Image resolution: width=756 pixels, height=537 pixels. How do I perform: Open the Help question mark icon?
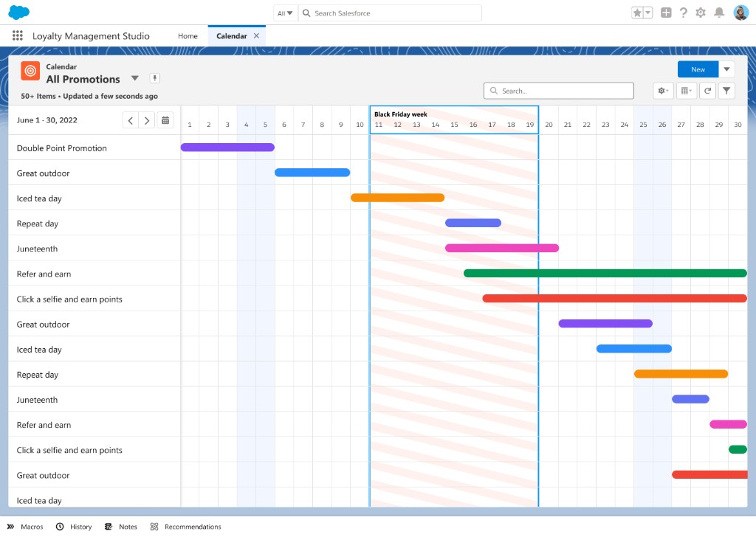click(683, 13)
